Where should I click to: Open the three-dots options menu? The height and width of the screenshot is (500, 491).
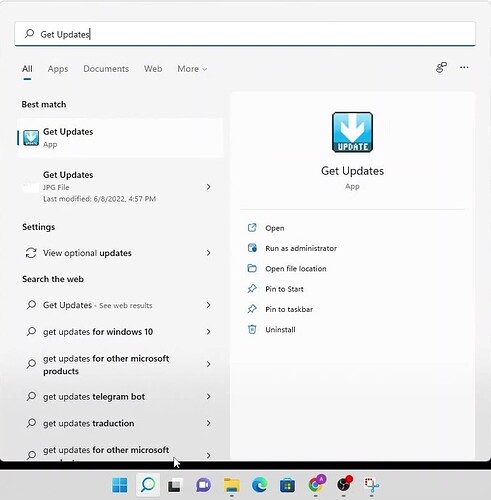pyautogui.click(x=464, y=68)
